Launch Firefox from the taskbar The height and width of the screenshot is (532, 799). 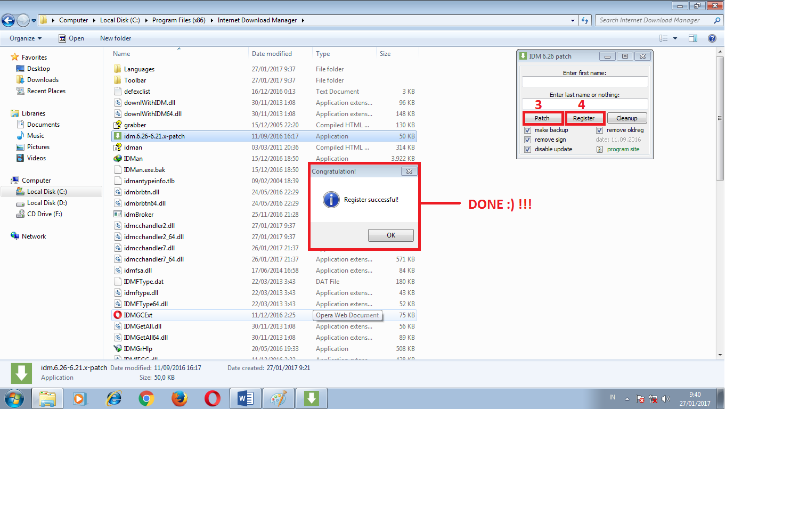pos(180,398)
